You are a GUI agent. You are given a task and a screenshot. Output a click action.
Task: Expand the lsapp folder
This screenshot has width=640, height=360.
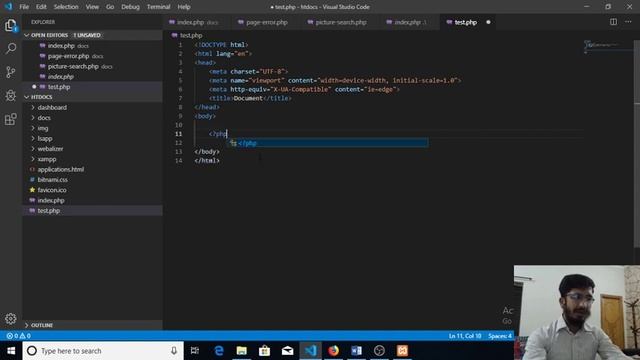[x=45, y=139]
